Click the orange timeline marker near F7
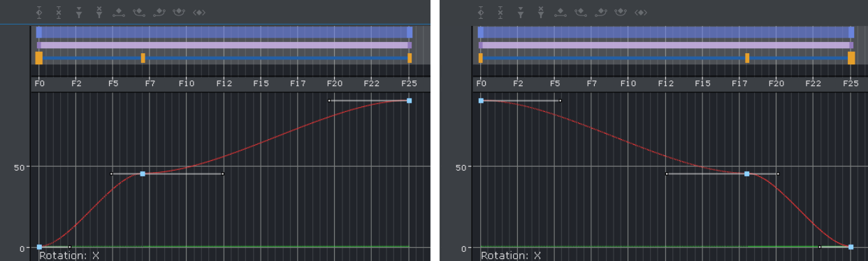Screen dimensions: 868x261 143,58
